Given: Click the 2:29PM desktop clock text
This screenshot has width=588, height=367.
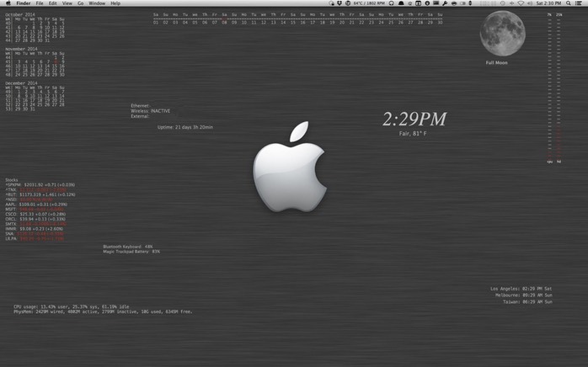Looking at the screenshot, I should [414, 120].
